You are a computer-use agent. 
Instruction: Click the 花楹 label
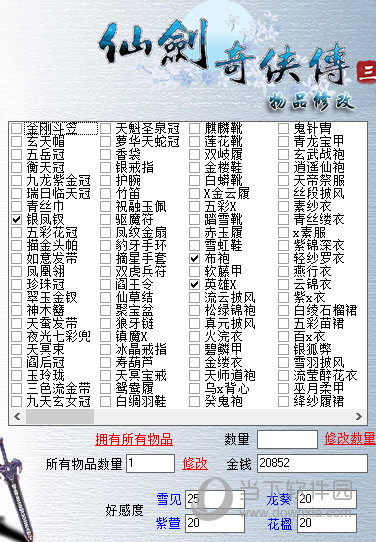(x=279, y=524)
